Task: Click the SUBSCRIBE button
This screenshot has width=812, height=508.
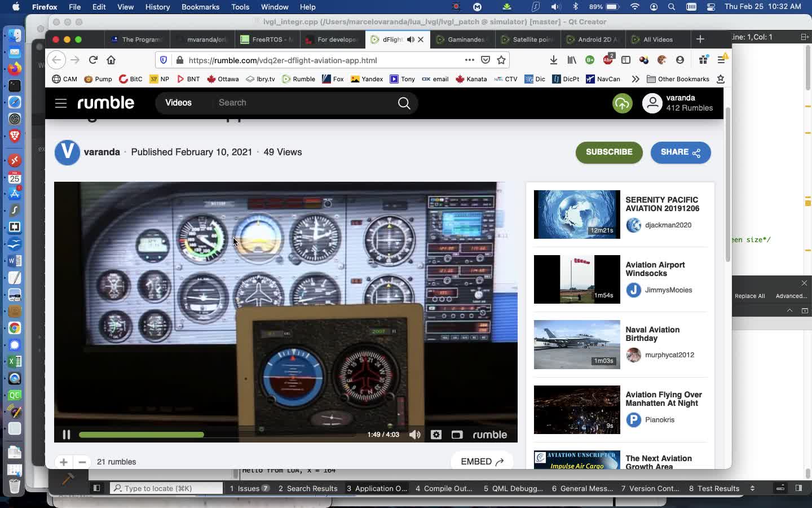Action: point(609,152)
